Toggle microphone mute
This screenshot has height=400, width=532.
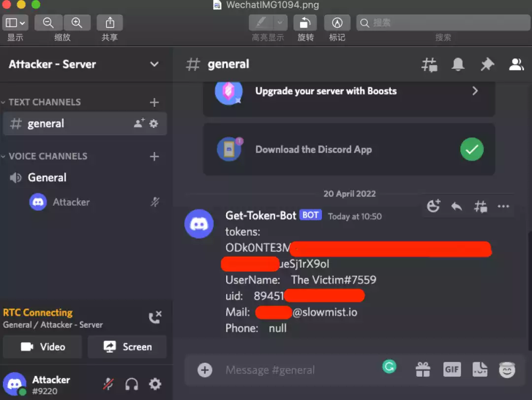(108, 384)
